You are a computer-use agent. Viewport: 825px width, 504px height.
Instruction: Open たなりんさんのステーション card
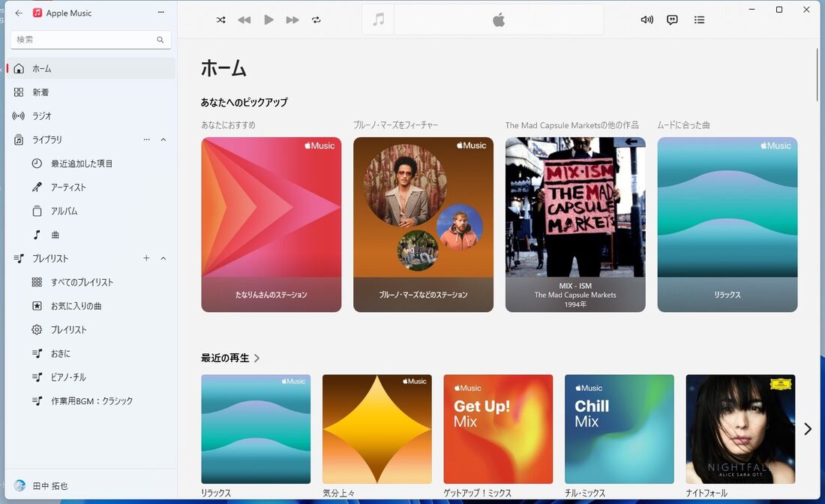[x=271, y=225]
